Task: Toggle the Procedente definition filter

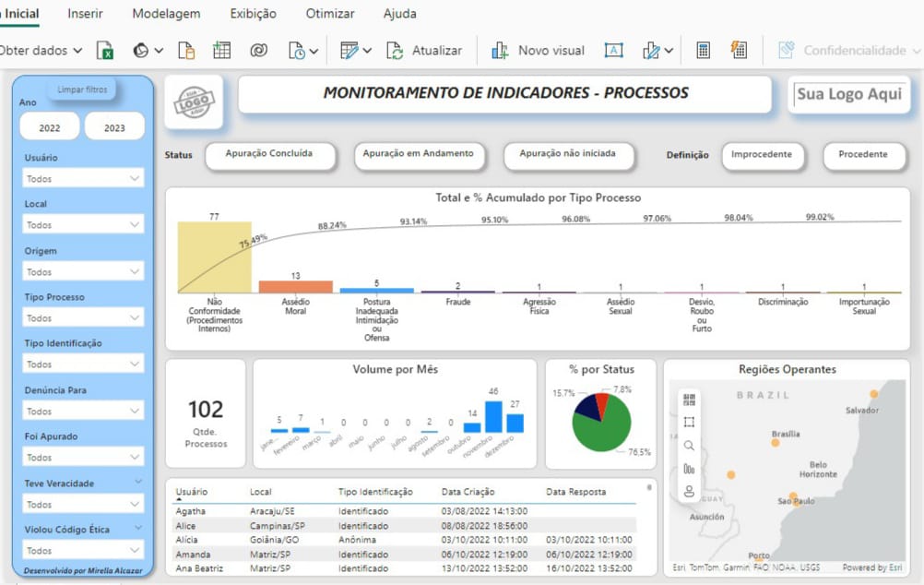Action: pos(863,156)
